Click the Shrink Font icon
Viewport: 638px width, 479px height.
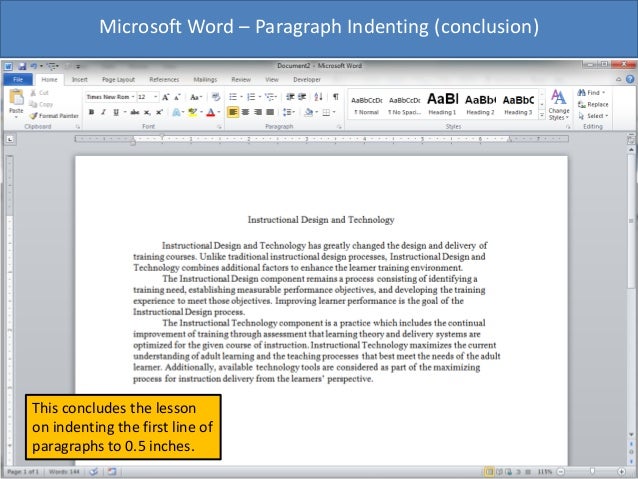pyautogui.click(x=177, y=97)
